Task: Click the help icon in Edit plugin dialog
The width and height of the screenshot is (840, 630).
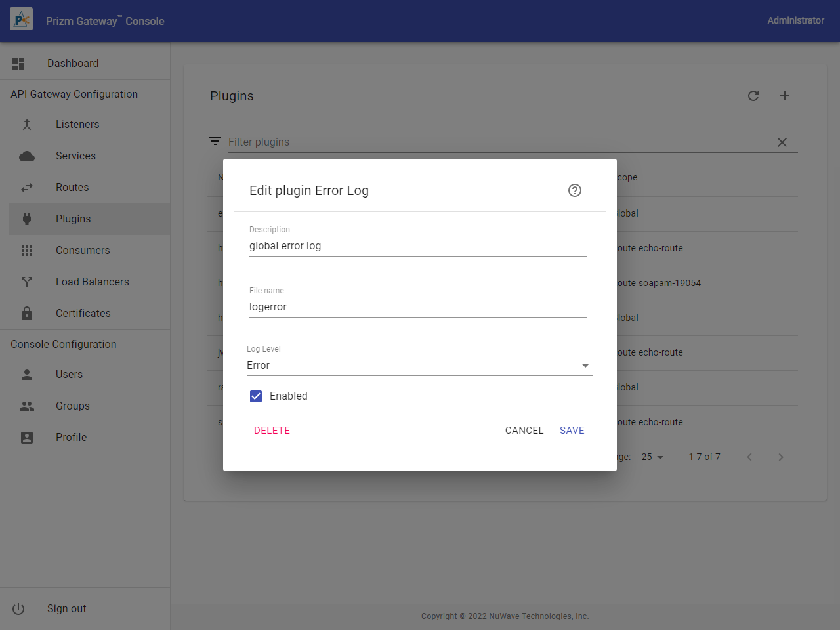Action: 575,190
